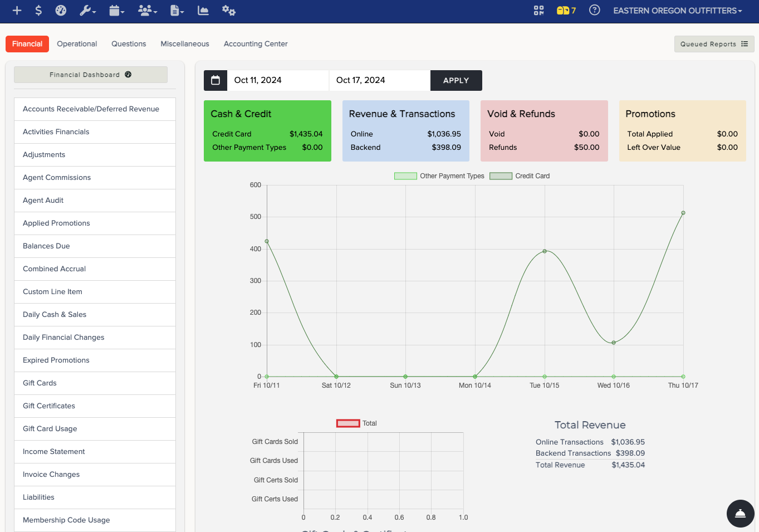Open the dollar sign menu icon

pos(38,11)
